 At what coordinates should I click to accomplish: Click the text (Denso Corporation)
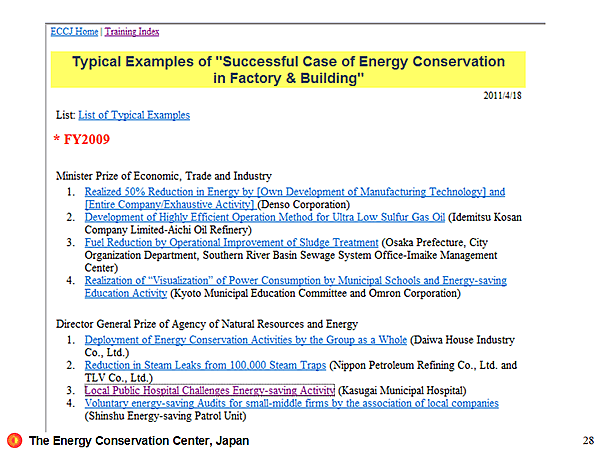coord(303,205)
